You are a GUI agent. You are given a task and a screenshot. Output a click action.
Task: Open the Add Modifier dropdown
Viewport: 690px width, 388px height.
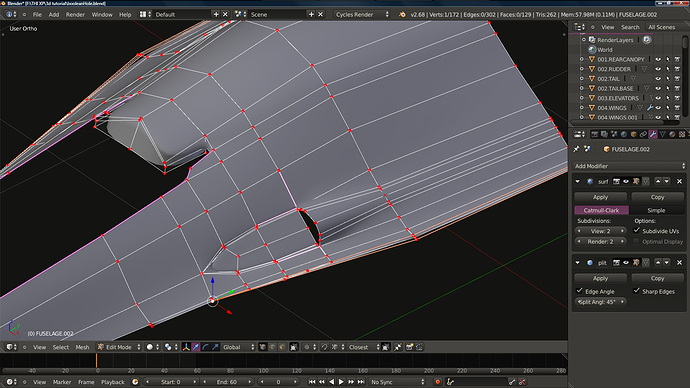tap(630, 166)
